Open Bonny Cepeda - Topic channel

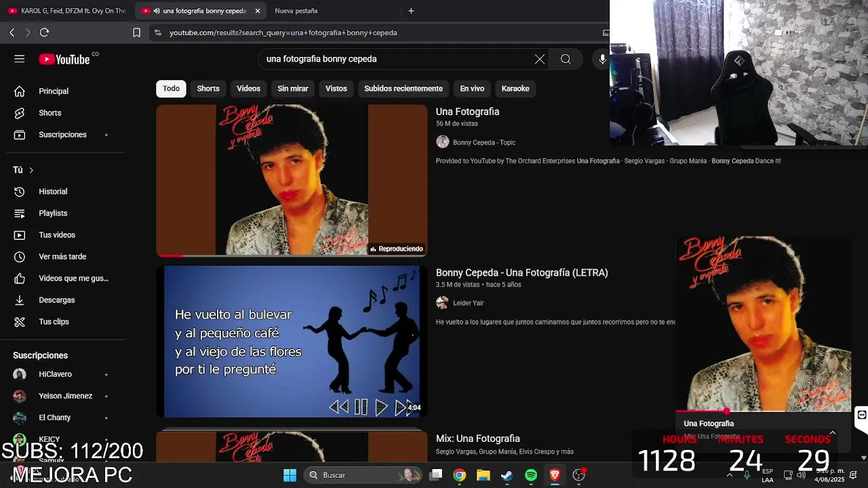(484, 142)
